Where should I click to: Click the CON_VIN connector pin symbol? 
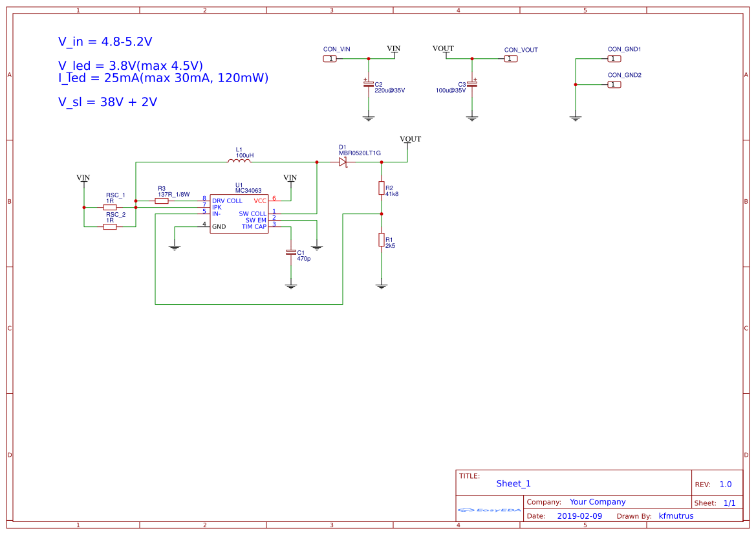(330, 59)
